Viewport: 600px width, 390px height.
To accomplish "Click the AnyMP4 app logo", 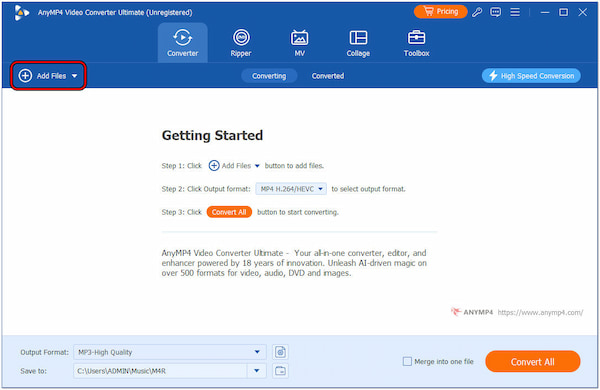I will [21, 13].
